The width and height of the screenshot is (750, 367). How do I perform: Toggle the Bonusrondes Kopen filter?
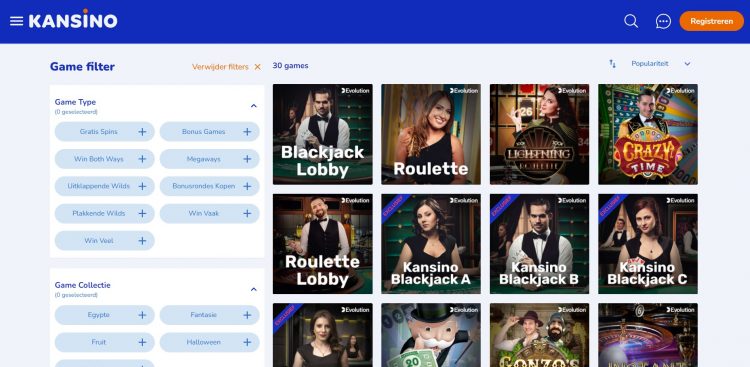click(x=210, y=186)
